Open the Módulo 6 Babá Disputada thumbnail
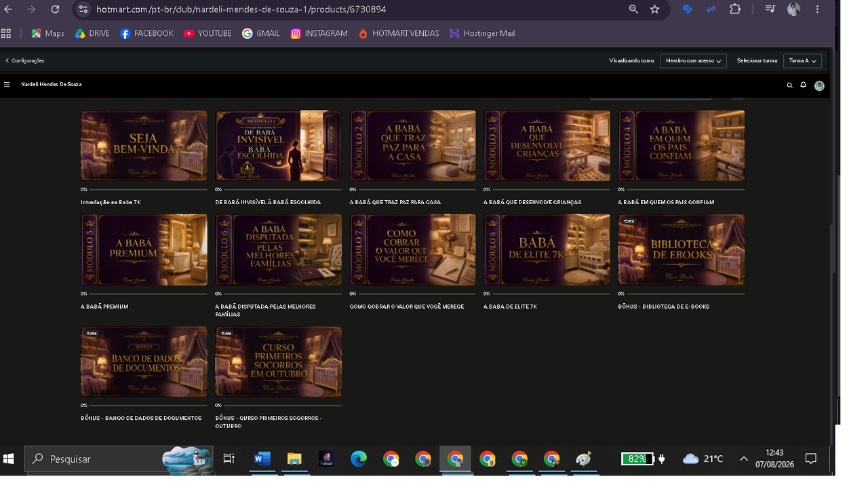This screenshot has width=868, height=504. click(x=278, y=250)
